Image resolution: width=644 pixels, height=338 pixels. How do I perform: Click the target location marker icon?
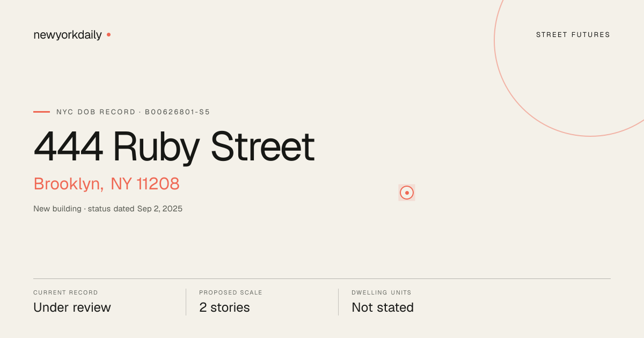click(407, 193)
